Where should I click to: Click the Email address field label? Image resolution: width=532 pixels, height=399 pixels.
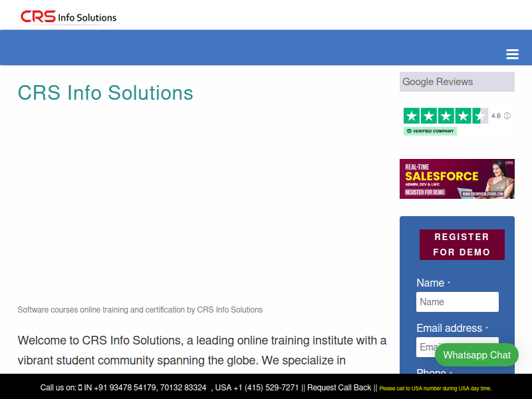tap(450, 328)
